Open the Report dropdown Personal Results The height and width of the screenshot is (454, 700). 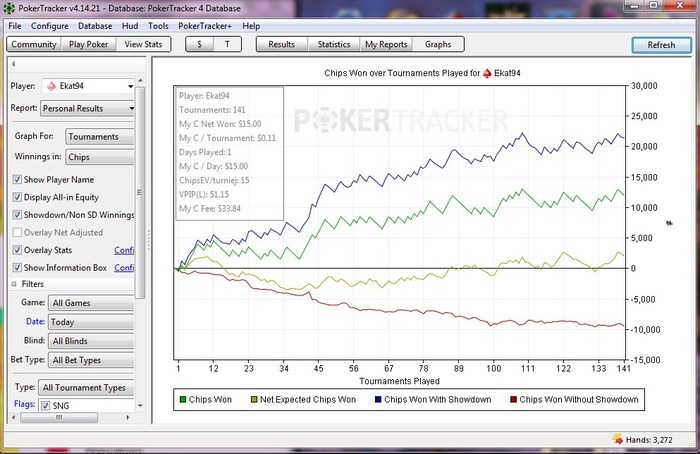coord(88,108)
